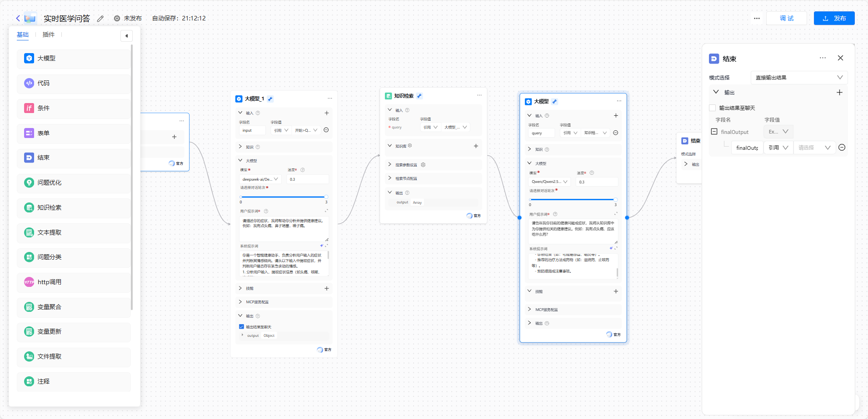Select the 表单 component in the sidebar
The height and width of the screenshot is (419, 868).
(x=74, y=133)
